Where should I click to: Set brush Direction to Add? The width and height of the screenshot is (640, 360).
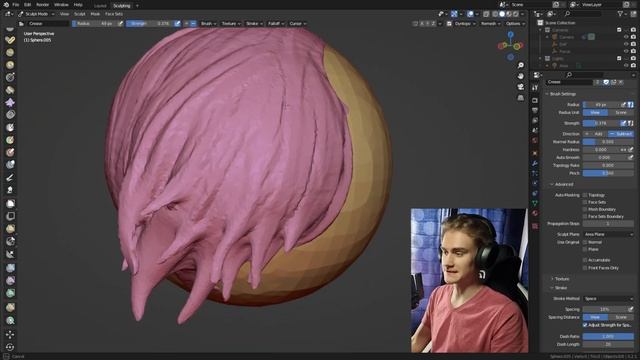(595, 134)
